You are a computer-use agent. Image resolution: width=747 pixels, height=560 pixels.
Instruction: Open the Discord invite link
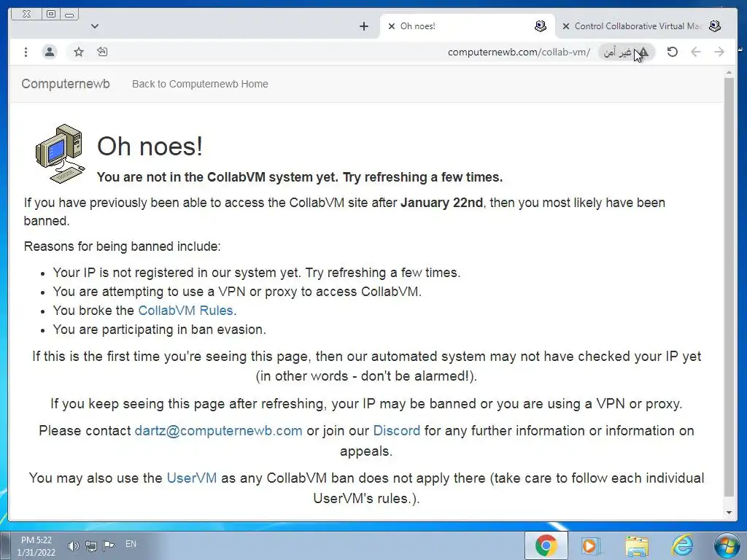[x=396, y=430]
